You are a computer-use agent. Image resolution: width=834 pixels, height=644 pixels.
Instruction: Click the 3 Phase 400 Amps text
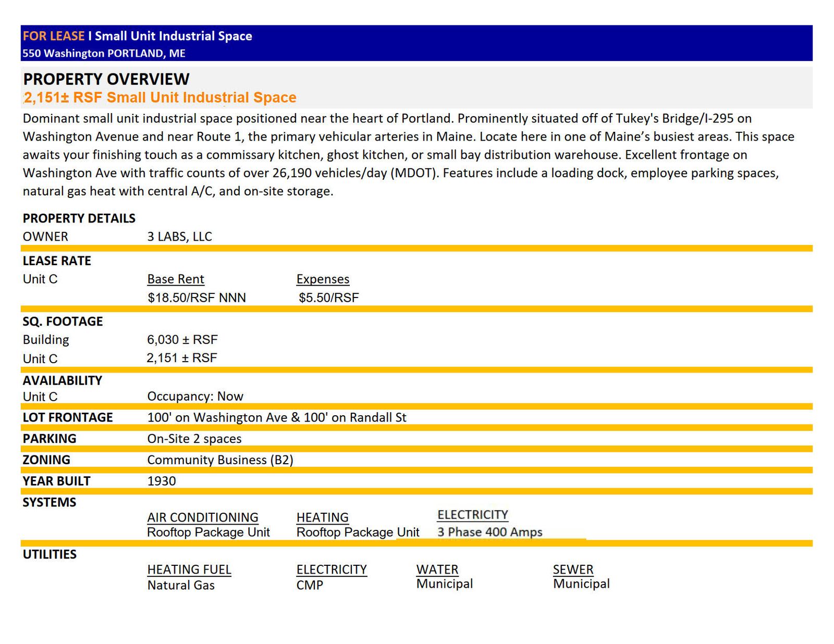point(490,532)
